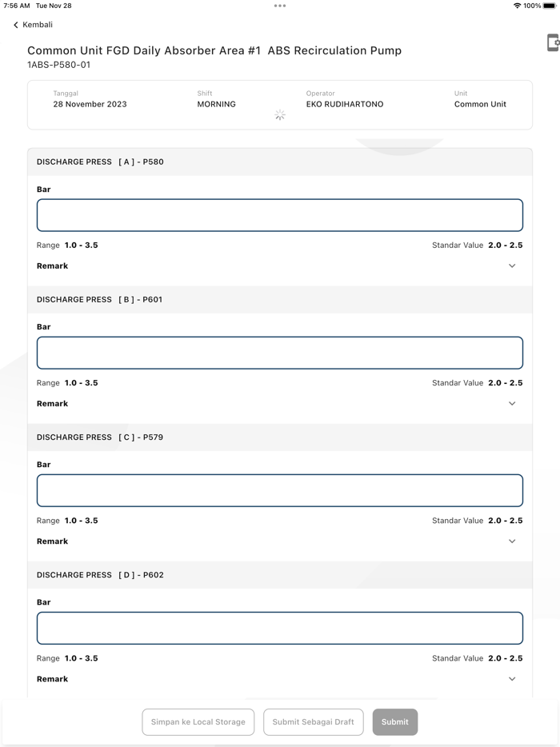Open the device settings icon top right
Screen dimensions: 560x747
(x=552, y=42)
